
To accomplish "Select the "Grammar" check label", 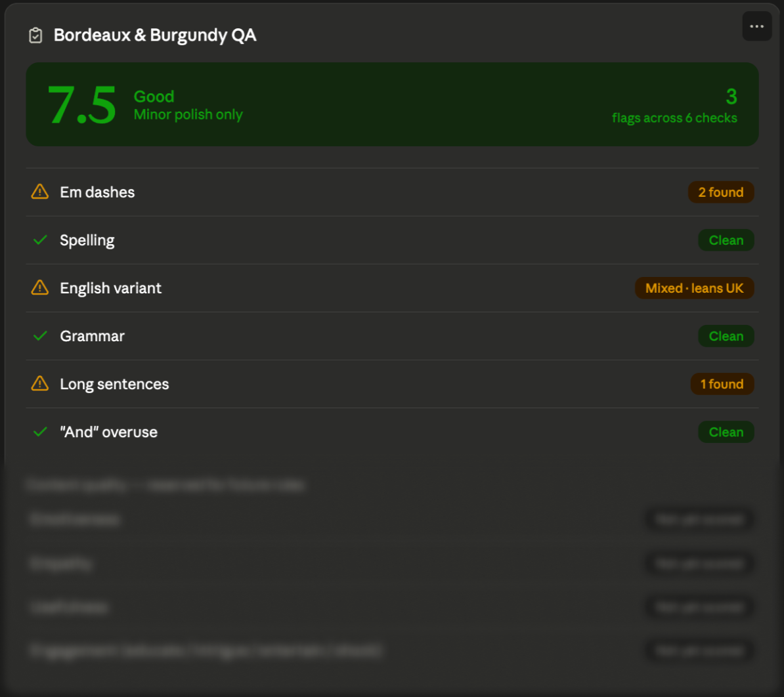I will [92, 336].
